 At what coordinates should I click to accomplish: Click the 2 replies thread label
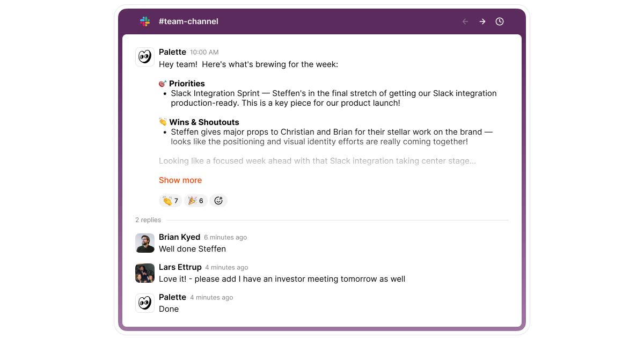point(148,220)
